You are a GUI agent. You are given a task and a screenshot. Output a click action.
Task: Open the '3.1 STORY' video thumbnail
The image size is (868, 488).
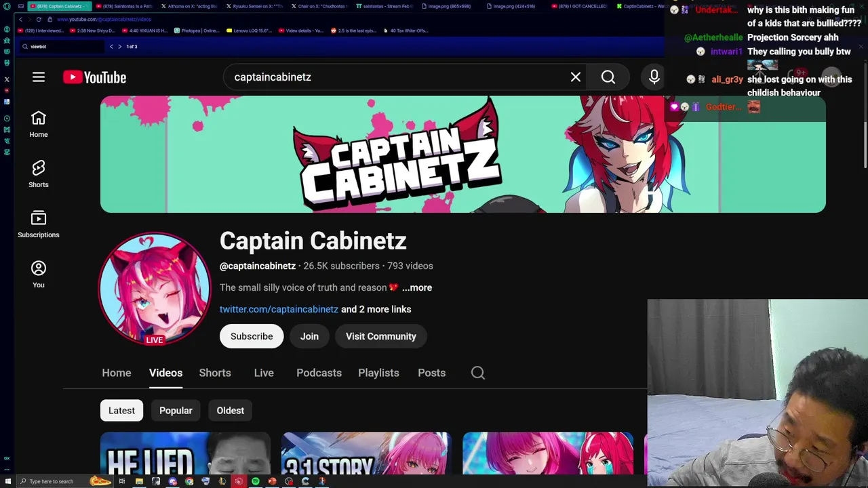366,453
